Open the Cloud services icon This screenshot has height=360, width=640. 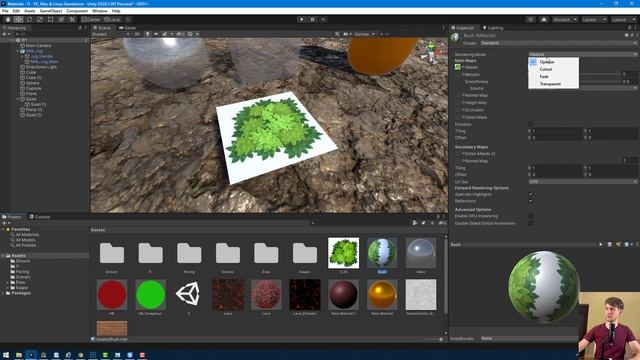tap(544, 19)
